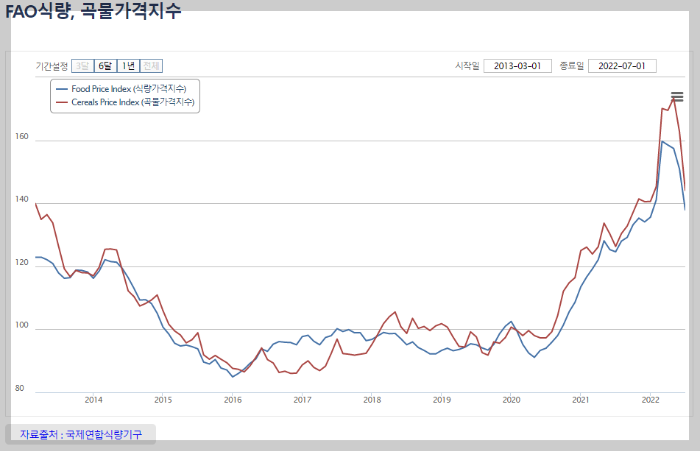This screenshot has width=700, height=451.
Task: Click the 160 y-axis value
Action: (x=21, y=136)
